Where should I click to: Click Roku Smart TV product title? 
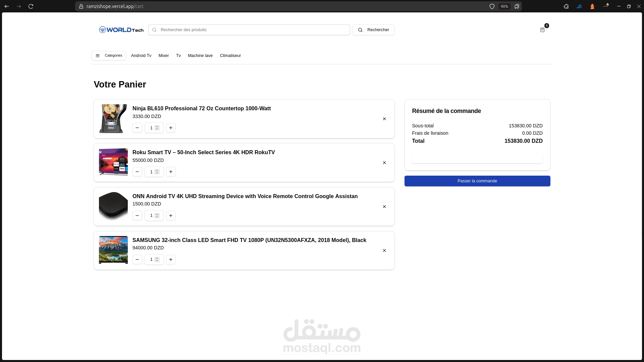pos(204,152)
